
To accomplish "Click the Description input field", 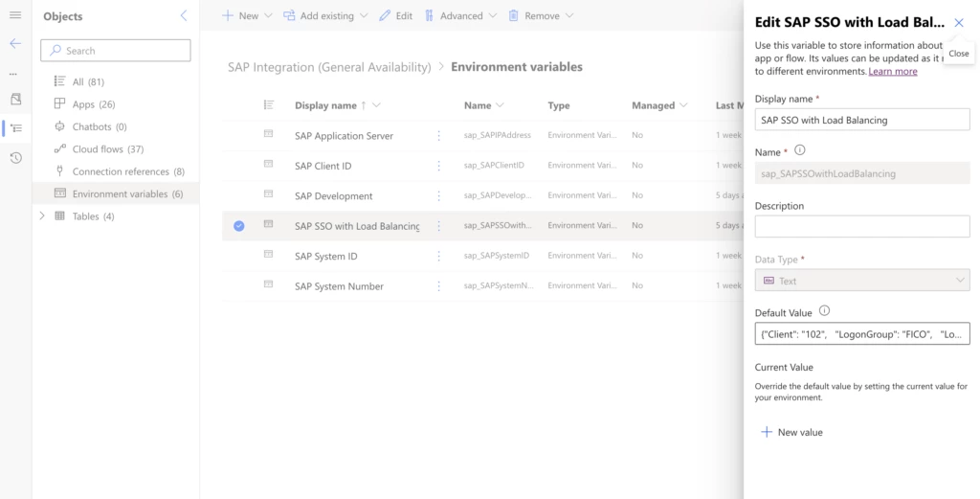I will 861,227.
